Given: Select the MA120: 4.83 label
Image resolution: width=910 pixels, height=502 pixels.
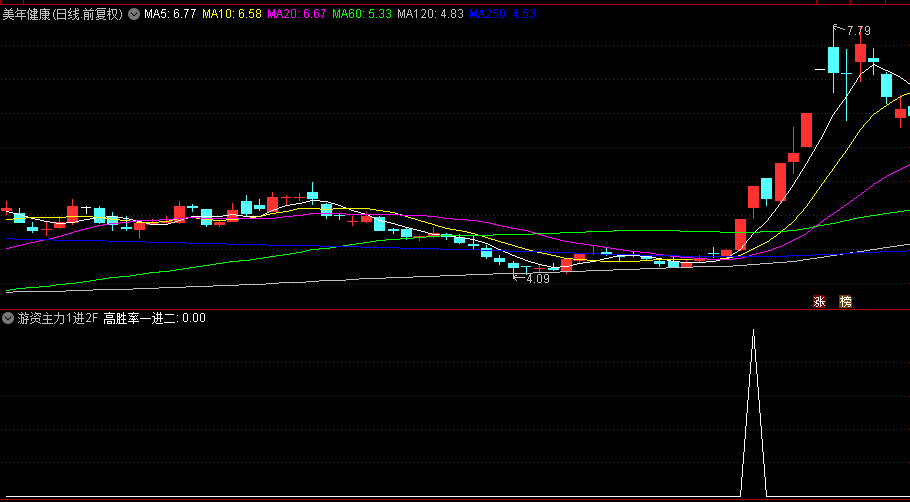Looking at the screenshot, I should coord(431,15).
